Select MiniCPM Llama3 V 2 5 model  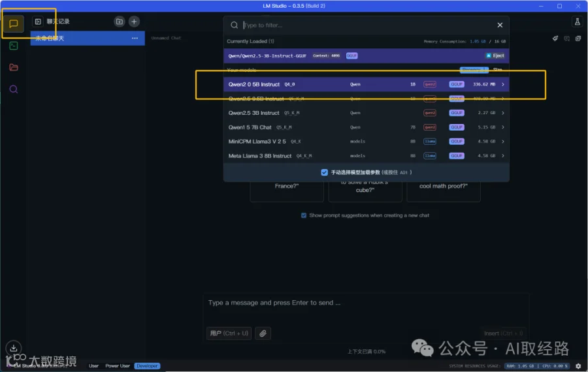(367, 141)
